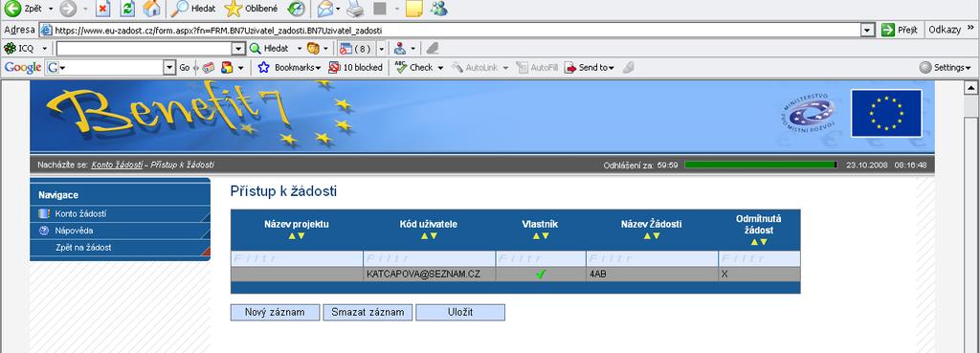980x353 pixels.
Task: Open Google Bookmarks star menu
Action: click(289, 68)
